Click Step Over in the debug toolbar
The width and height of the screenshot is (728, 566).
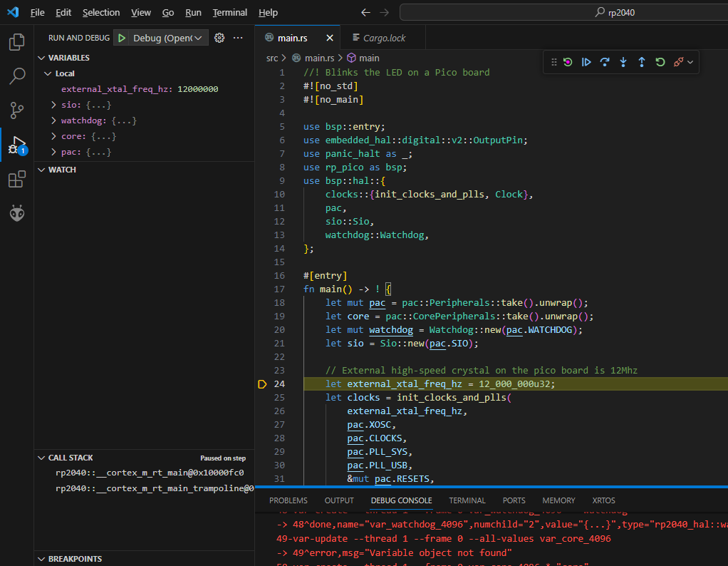pos(605,62)
